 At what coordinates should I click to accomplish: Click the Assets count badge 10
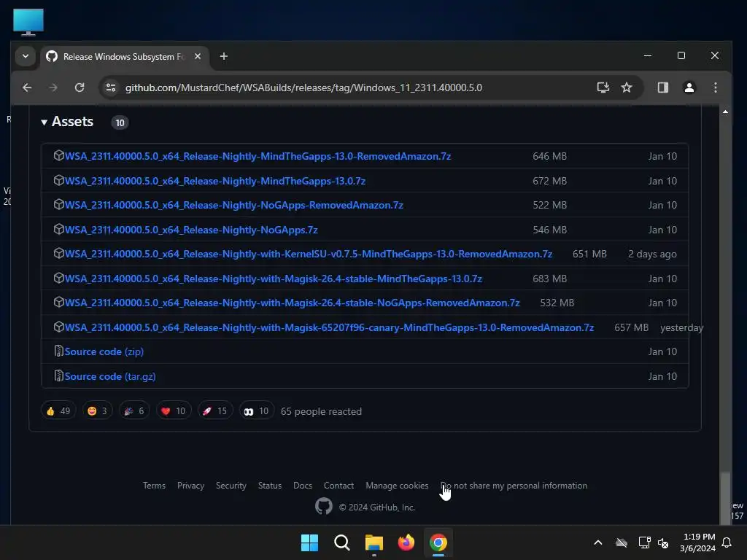(120, 122)
